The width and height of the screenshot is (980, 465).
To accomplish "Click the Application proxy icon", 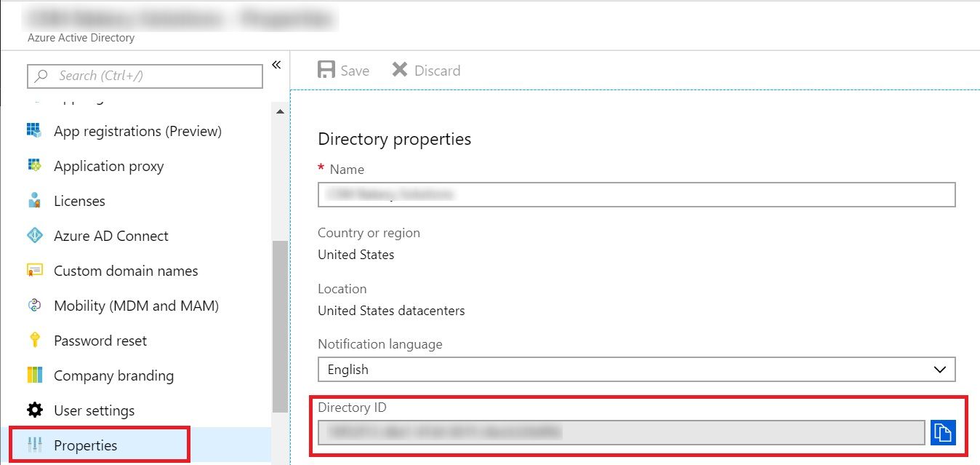I will coord(34,166).
